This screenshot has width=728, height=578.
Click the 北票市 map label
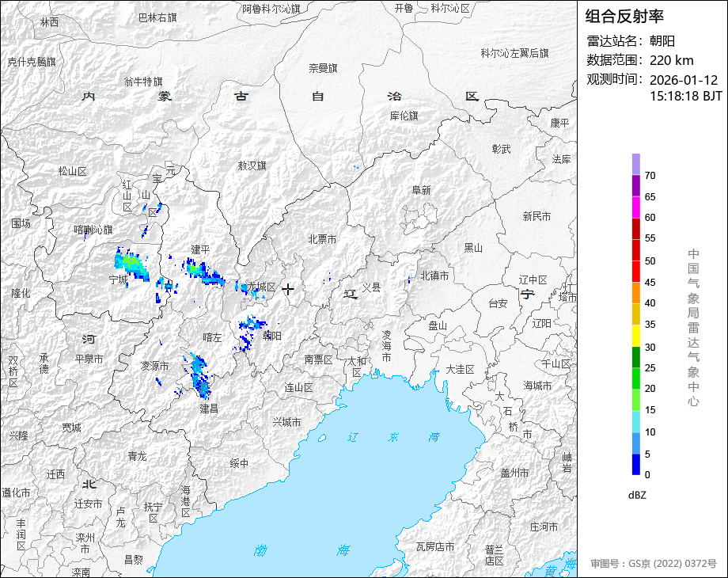(x=322, y=239)
